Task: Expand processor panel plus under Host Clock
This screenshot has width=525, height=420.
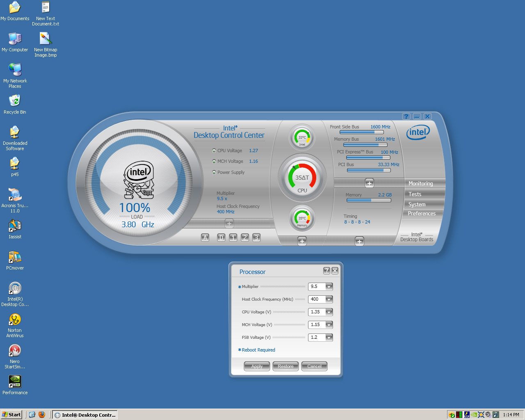Action: [229, 223]
